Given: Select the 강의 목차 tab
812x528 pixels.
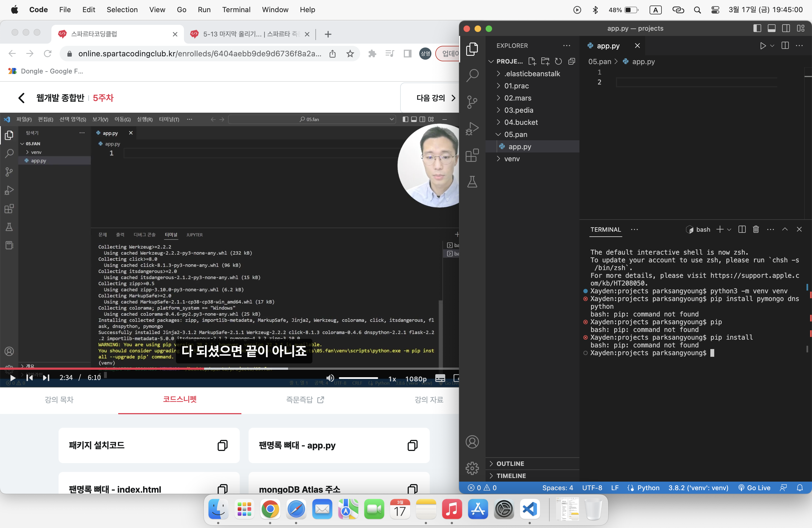Looking at the screenshot, I should click(x=59, y=400).
